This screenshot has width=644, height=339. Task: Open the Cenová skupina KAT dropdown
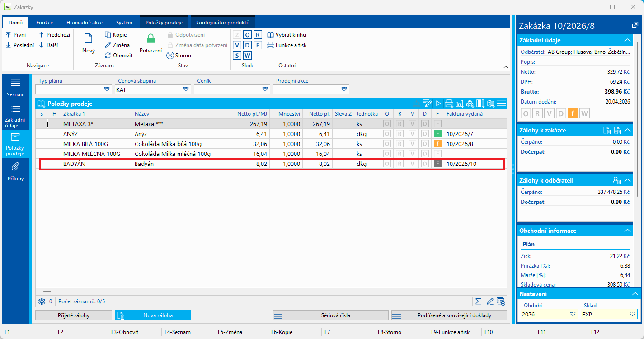[186, 89]
